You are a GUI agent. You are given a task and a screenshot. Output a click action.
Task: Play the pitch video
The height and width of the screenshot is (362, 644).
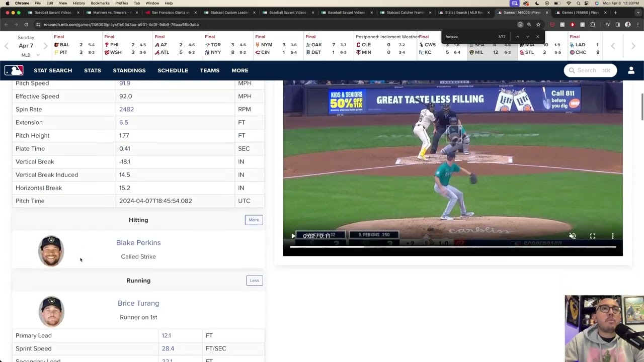click(293, 236)
